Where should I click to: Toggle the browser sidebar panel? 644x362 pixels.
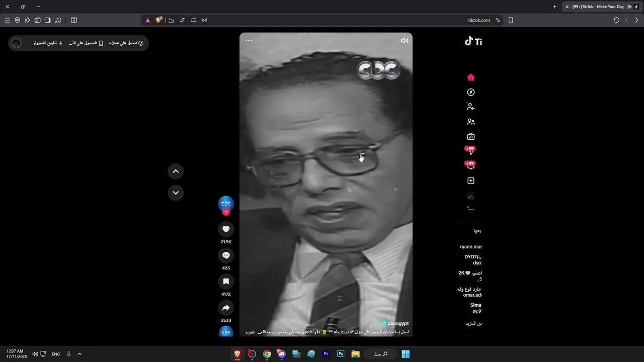(47, 20)
